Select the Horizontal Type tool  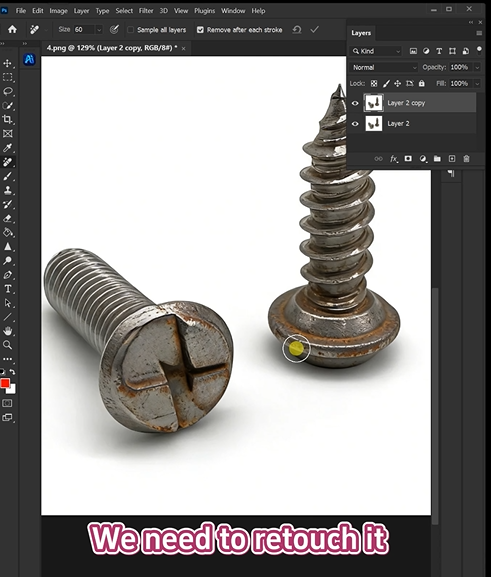click(x=7, y=289)
